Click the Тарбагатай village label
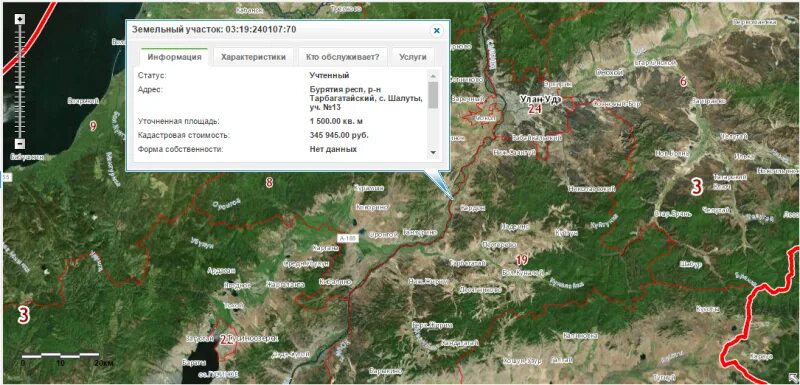 [x=467, y=263]
